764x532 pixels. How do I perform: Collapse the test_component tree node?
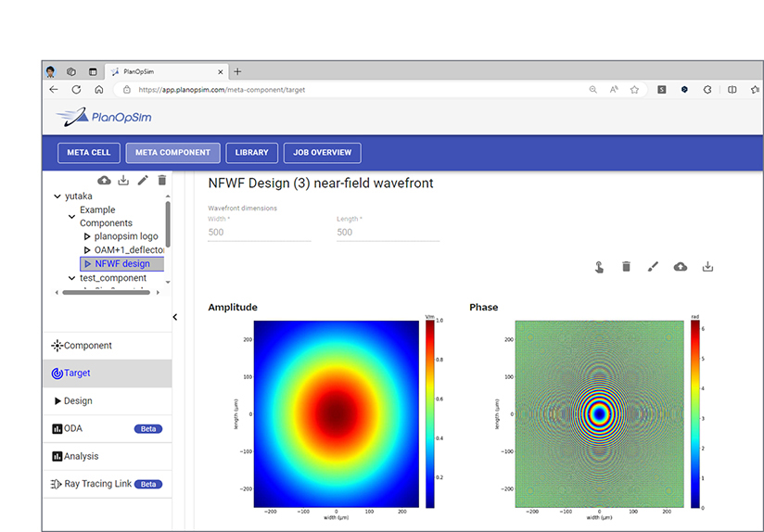point(71,278)
